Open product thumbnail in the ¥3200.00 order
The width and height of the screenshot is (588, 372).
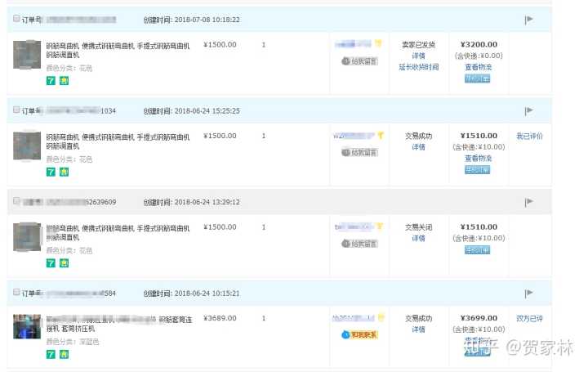pyautogui.click(x=27, y=55)
